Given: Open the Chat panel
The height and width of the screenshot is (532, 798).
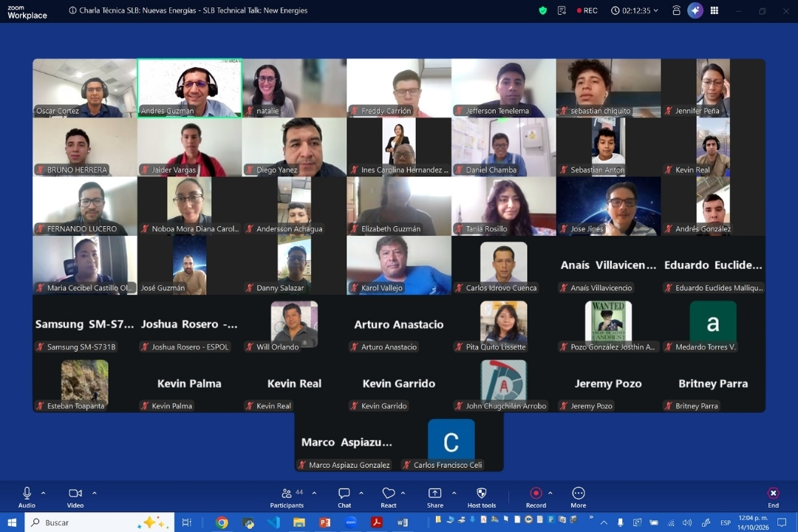Looking at the screenshot, I should click(x=344, y=497).
